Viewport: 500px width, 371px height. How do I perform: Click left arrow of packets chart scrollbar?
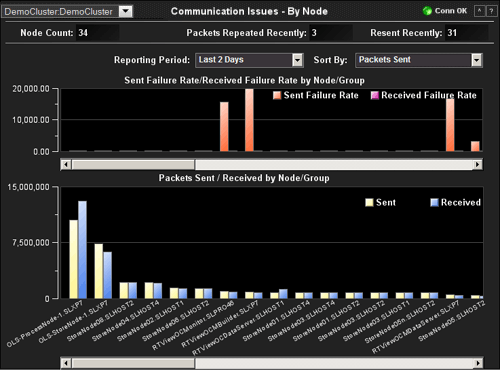click(x=66, y=363)
